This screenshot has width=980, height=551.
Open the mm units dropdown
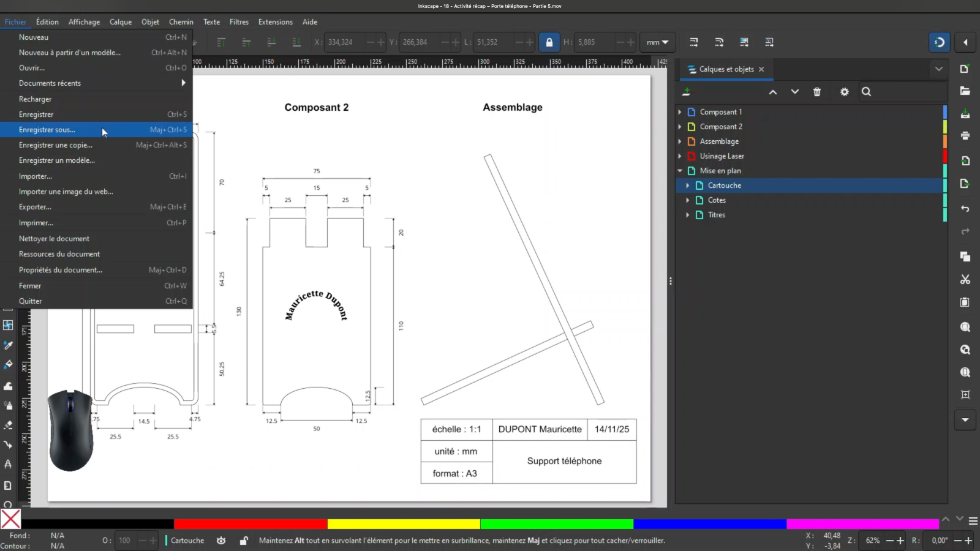pos(657,42)
